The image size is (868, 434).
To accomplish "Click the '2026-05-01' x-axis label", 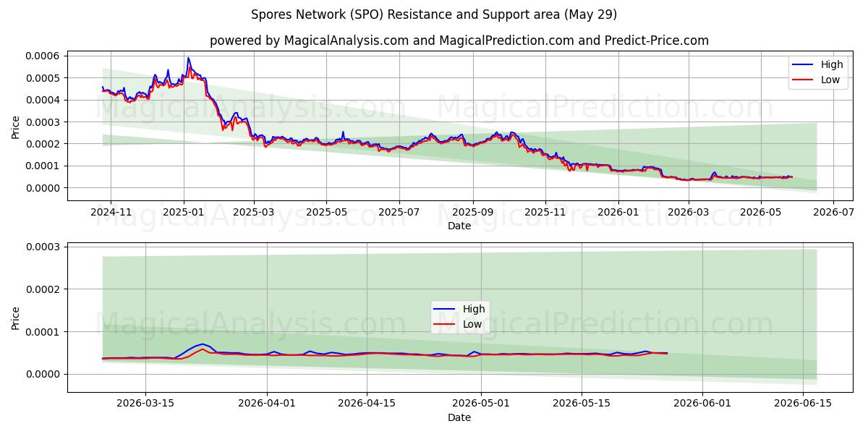I will pyautogui.click(x=481, y=404).
